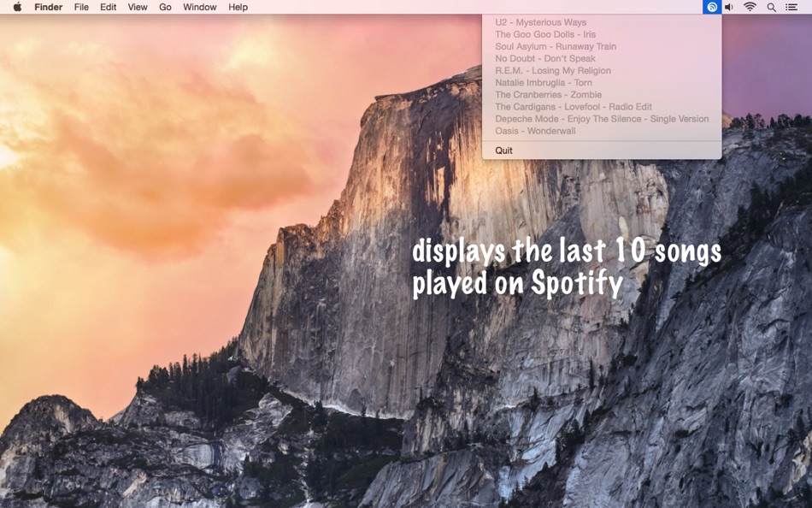The image size is (812, 508).
Task: Select "The Cardigans - Lovefool - Radio Edit" entry
Action: point(602,107)
